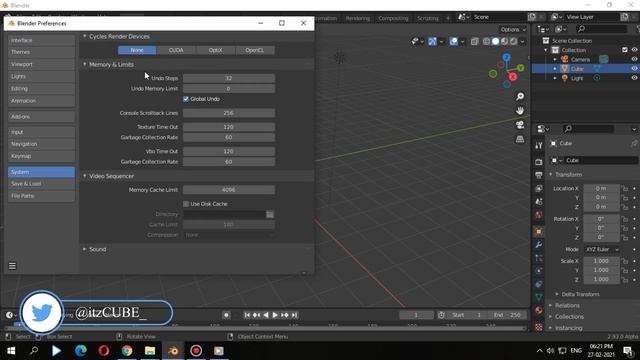Expand the Delta Transform panel
This screenshot has width=640, height=360.
[557, 294]
